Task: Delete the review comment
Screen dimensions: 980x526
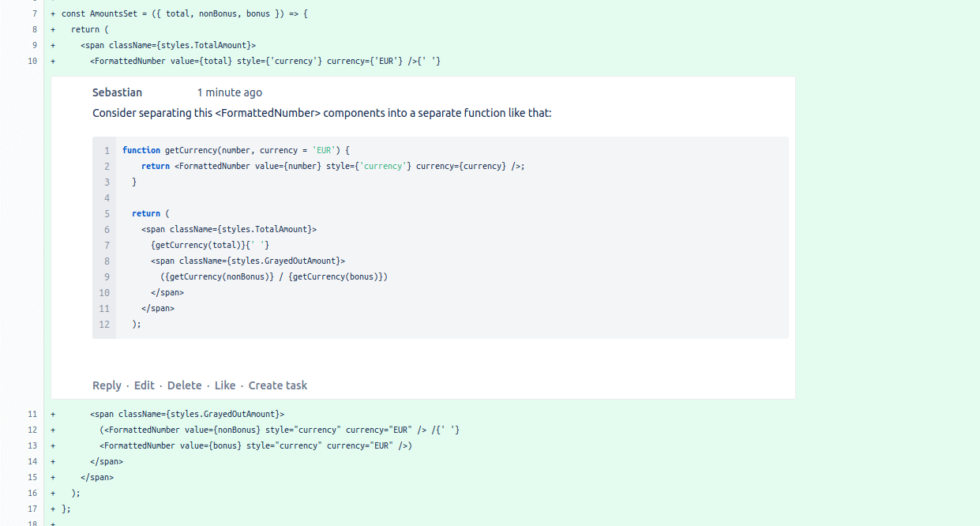Action: [x=184, y=385]
